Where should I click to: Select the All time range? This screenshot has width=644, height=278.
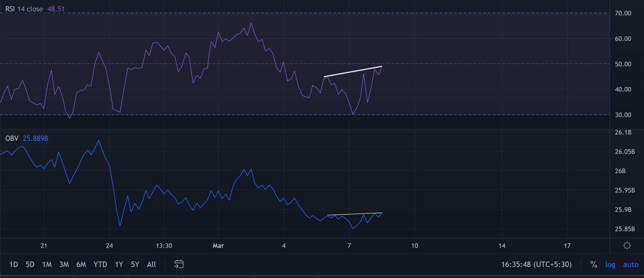(x=151, y=264)
